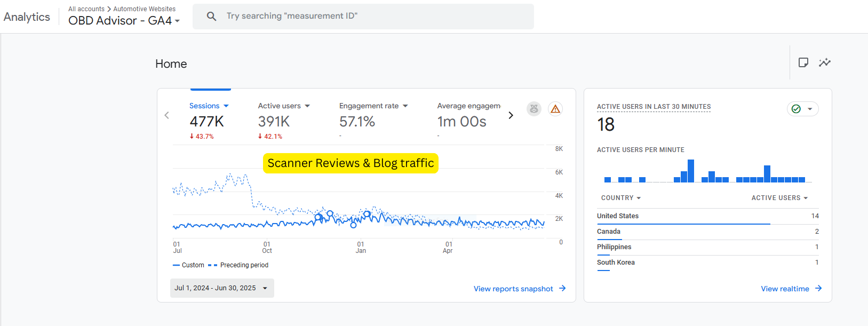Open the Active users metric dropdown
This screenshot has width=868, height=326.
(x=284, y=106)
